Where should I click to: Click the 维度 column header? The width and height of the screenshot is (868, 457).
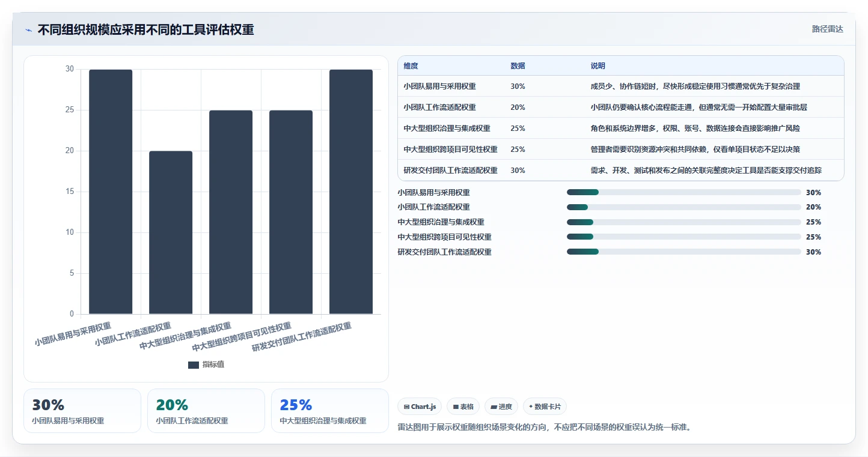tap(411, 66)
